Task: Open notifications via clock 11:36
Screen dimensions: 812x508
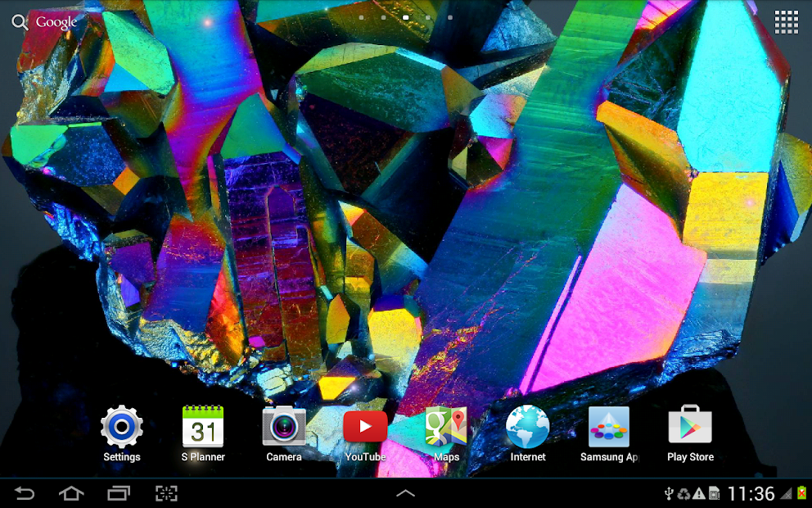Action: [751, 493]
